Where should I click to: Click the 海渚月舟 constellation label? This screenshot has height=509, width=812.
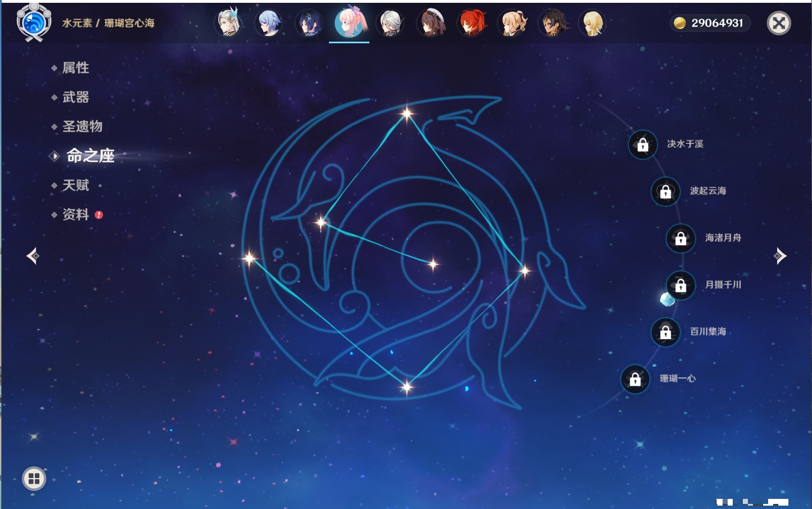(x=723, y=238)
